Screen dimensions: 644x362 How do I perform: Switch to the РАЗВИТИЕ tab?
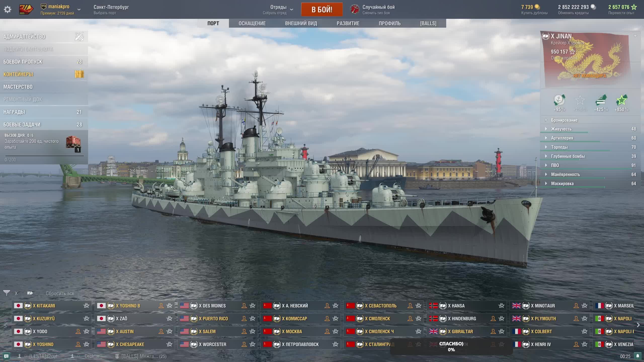tap(348, 23)
